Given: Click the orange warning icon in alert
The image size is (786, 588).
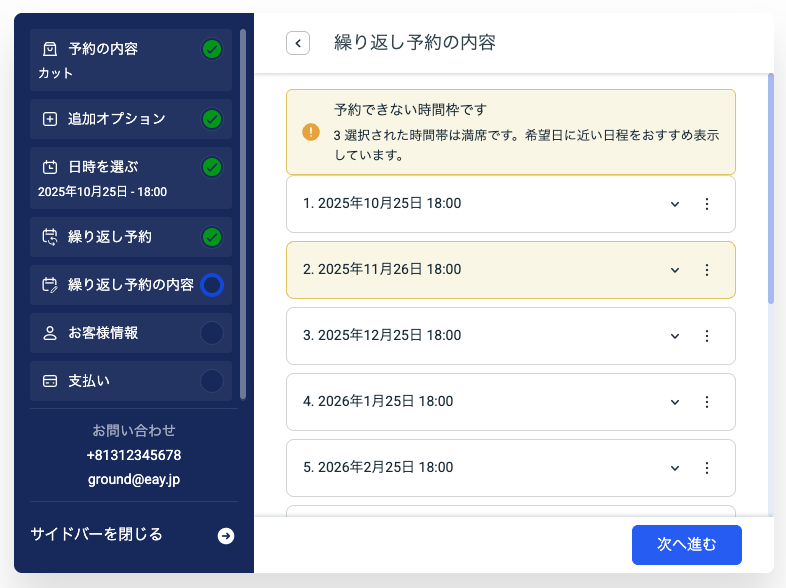Looking at the screenshot, I should pos(311,132).
